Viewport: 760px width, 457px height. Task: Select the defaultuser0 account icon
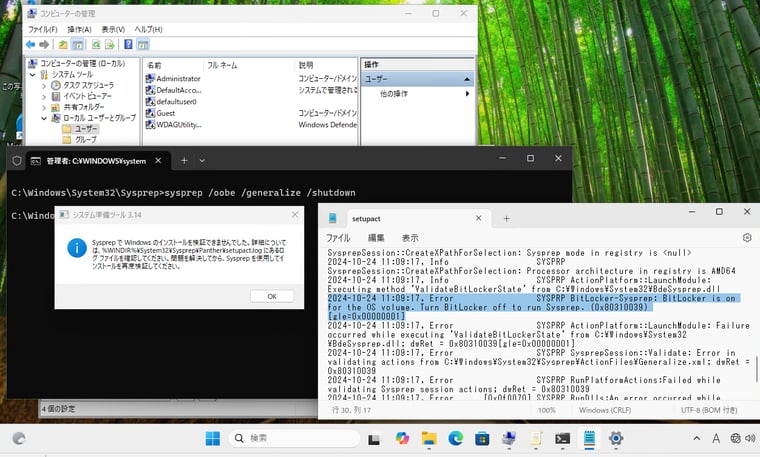(x=150, y=101)
